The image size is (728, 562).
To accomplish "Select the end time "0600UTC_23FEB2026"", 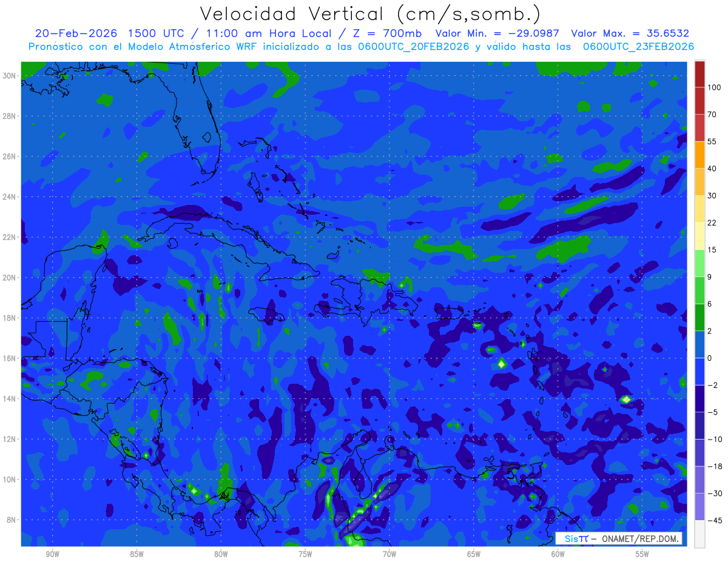I will click(x=638, y=47).
